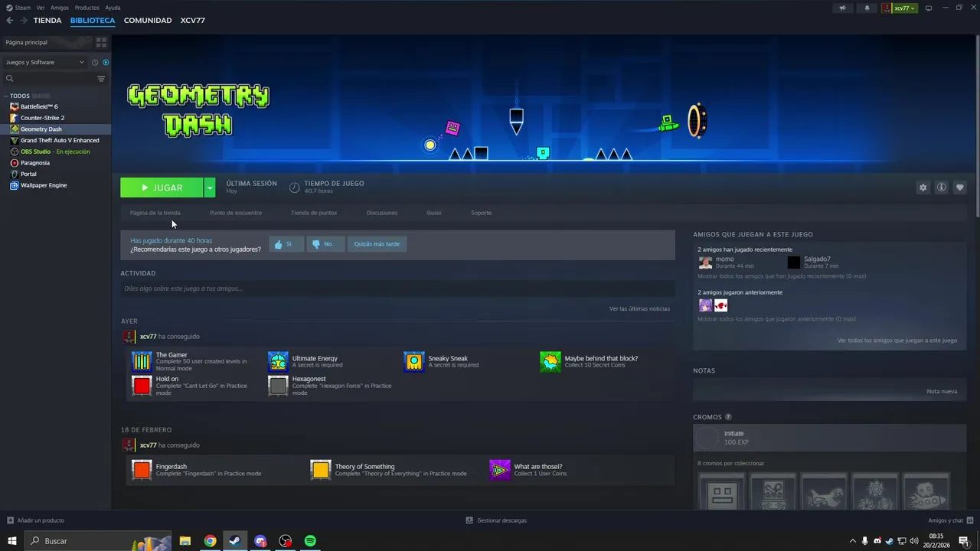Viewport: 980px width, 551px height.
Task: Expand the Juegos y Software filter dropdown
Action: 44,62
